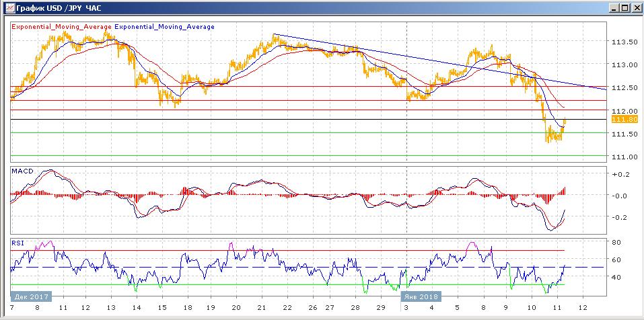Viewport: 644px width, 320px height.
Task: Click the window title График USD/JPY ЧАС
Action: pos(59,7)
